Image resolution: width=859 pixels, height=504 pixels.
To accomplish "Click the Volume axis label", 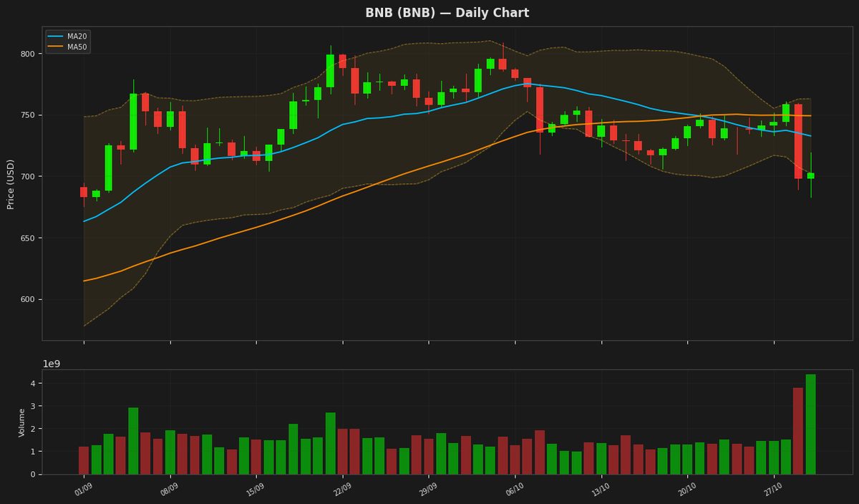I will coord(22,422).
